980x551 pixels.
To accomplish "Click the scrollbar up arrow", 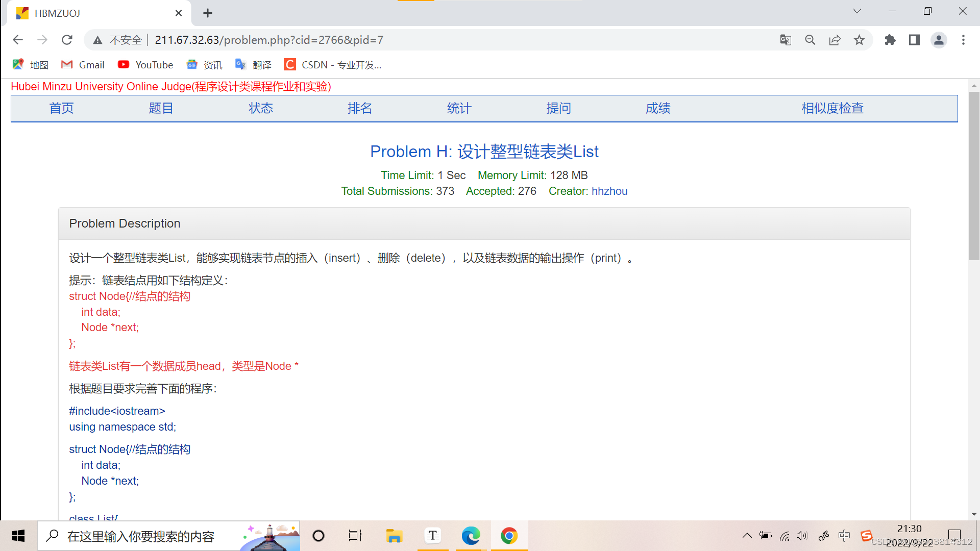I will [x=974, y=86].
